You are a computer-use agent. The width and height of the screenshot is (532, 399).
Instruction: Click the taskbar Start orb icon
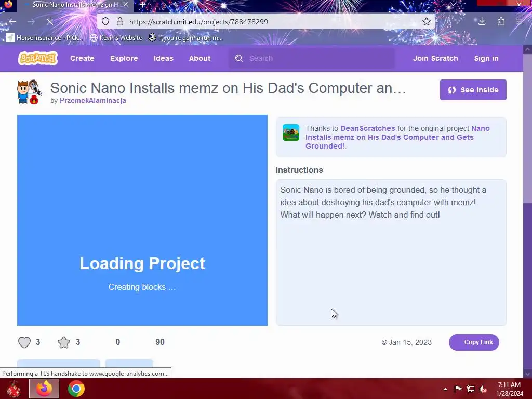(14, 389)
